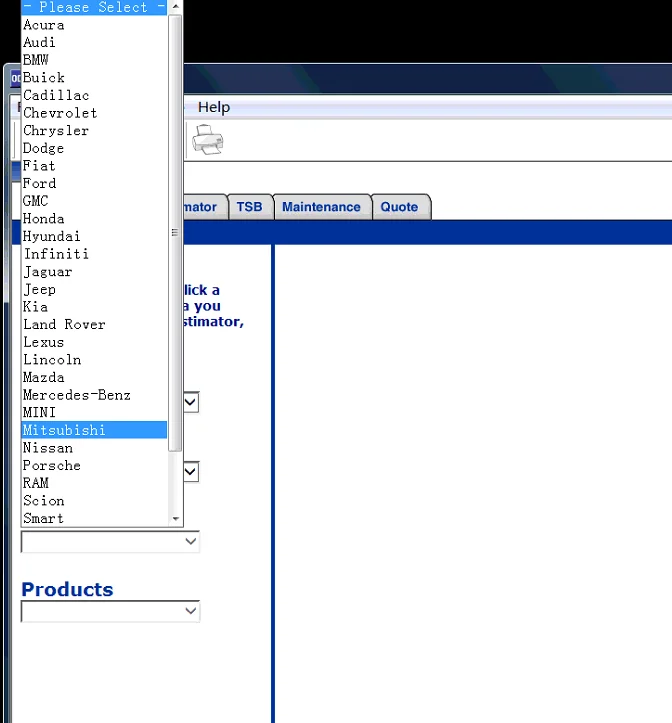Screen dimensions: 672x723
Task: Pick Smart from the dropdown
Action: point(94,518)
